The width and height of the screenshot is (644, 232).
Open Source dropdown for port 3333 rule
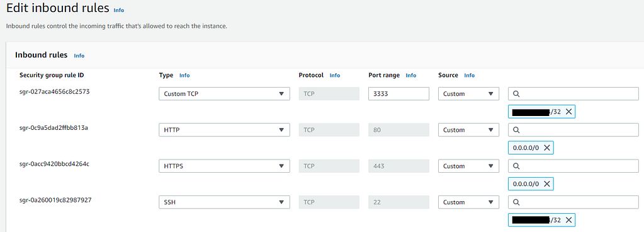pyautogui.click(x=468, y=94)
